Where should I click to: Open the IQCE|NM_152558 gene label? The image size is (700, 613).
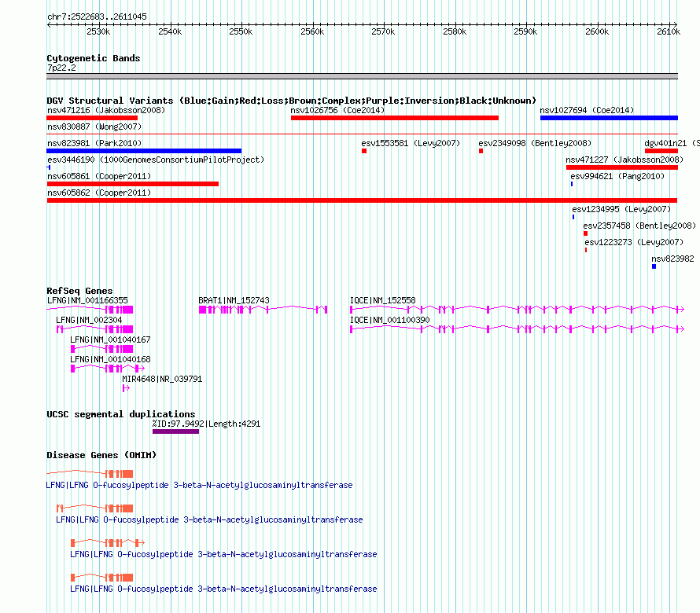(382, 300)
